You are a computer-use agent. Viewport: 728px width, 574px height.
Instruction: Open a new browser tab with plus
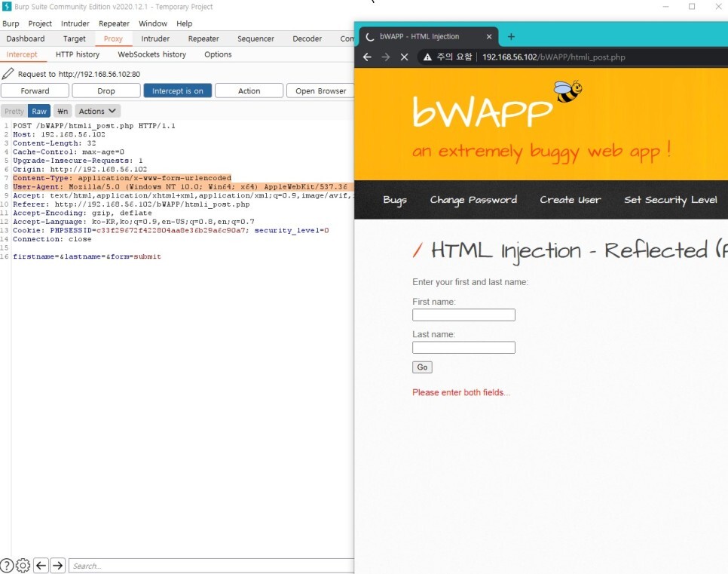click(511, 37)
